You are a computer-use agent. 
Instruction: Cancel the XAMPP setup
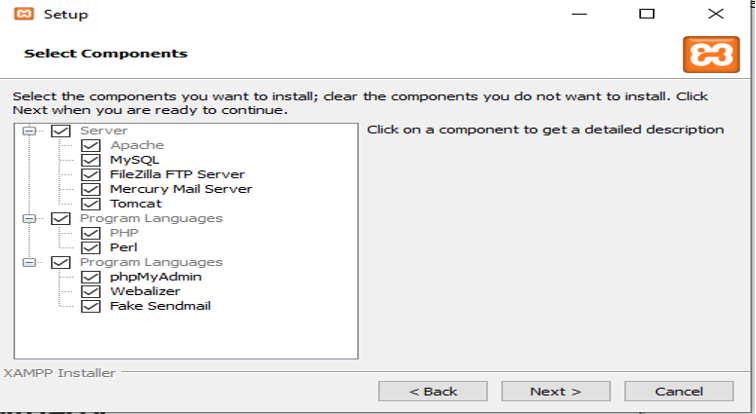678,391
